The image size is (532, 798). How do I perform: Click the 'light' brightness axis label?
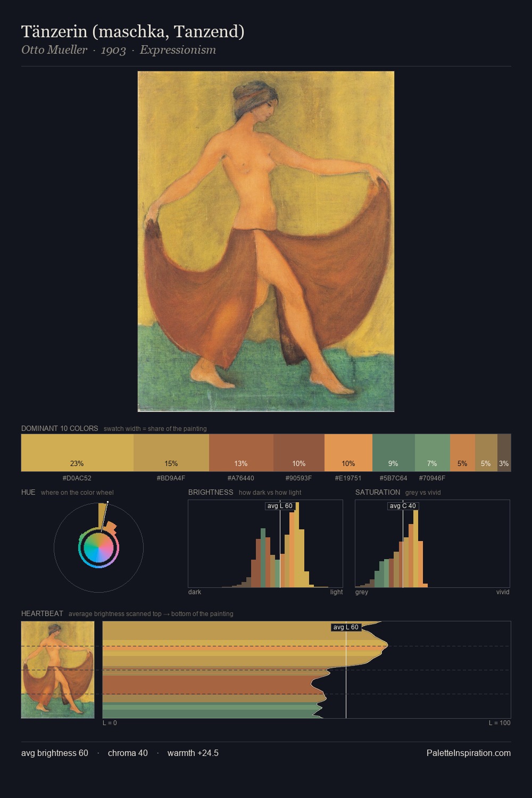coord(337,592)
